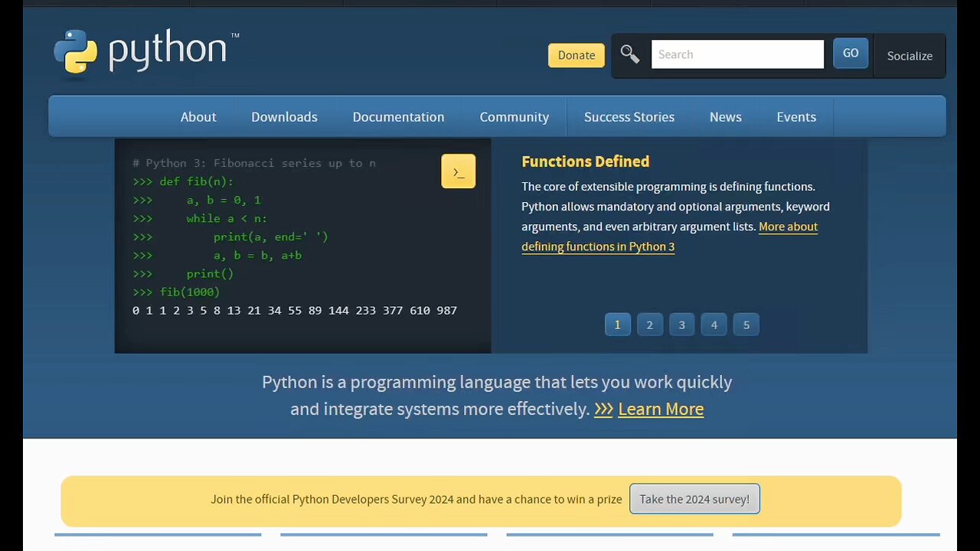This screenshot has width=980, height=551.
Task: Select slide 2 in the carousel
Action: pyautogui.click(x=650, y=325)
